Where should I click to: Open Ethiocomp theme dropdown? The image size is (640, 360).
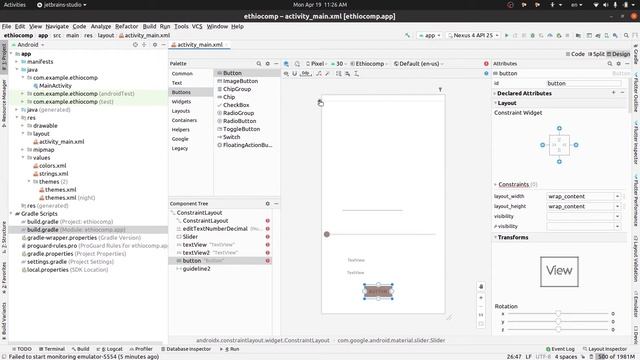(x=369, y=64)
